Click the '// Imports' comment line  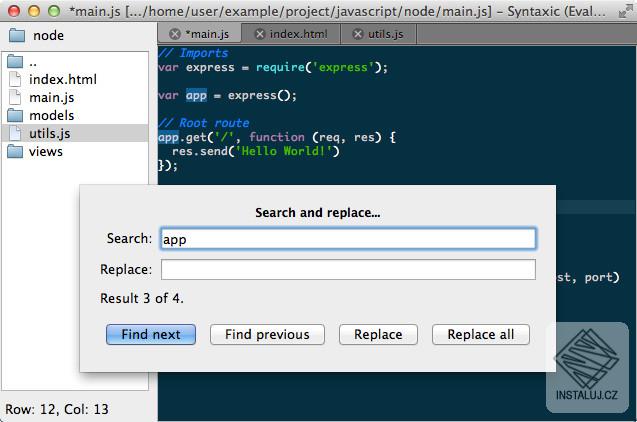coord(193,53)
